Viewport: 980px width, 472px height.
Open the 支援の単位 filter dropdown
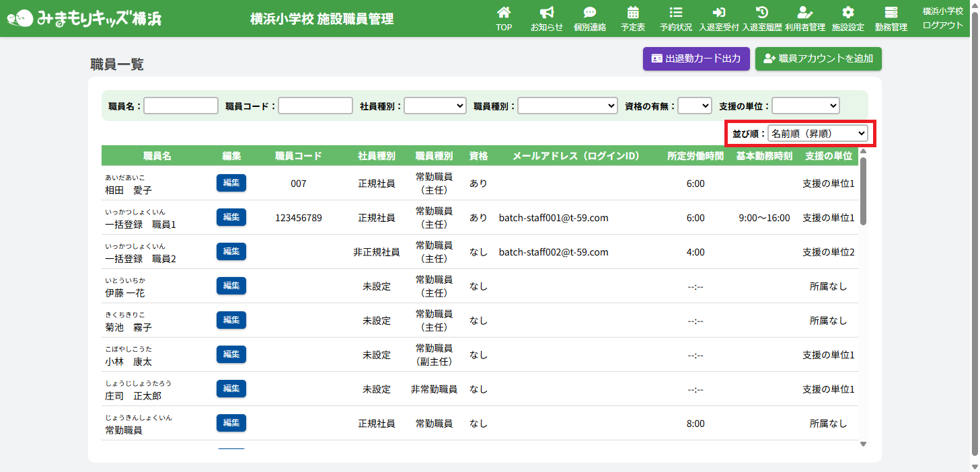coord(805,106)
